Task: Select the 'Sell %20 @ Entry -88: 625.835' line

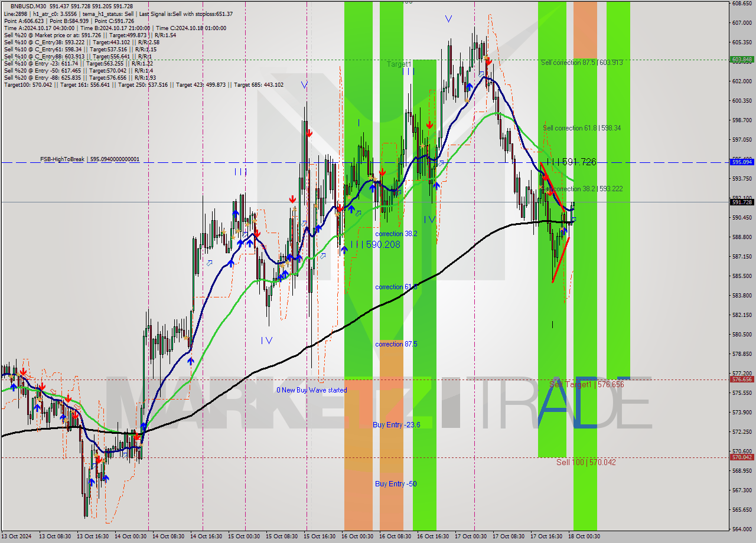Action: tap(80, 77)
